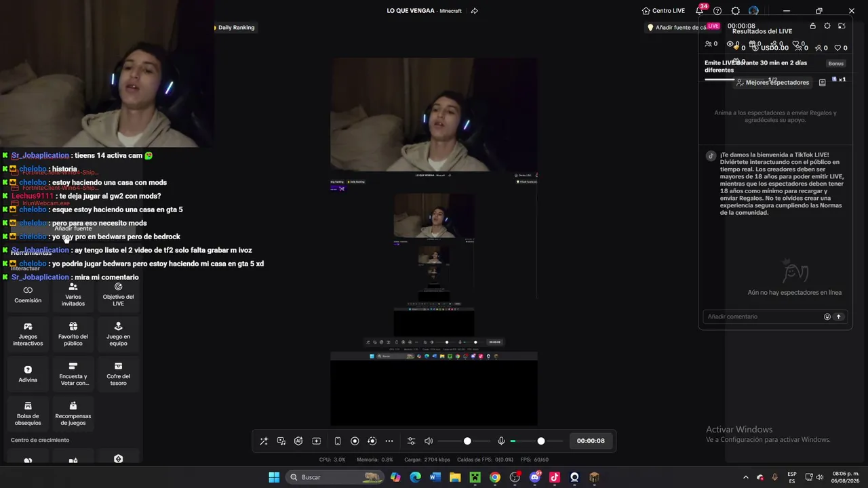Image resolution: width=868 pixels, height=488 pixels.
Task: Click the stream preview thumbnail in center
Action: 434,241
